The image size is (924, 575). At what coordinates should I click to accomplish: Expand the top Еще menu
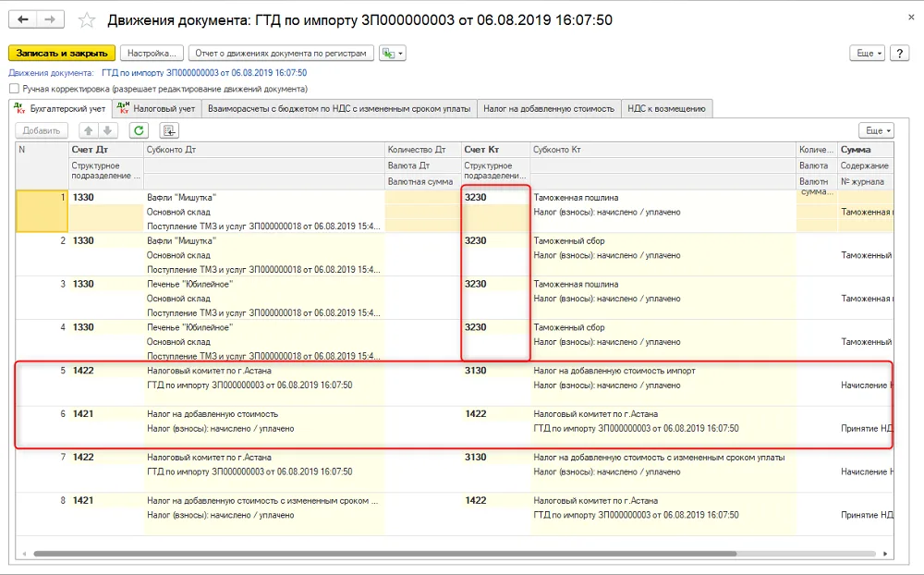click(x=867, y=53)
